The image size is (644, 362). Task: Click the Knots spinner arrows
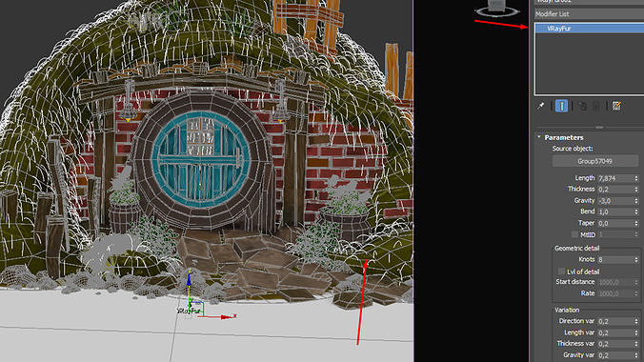[x=636, y=260]
